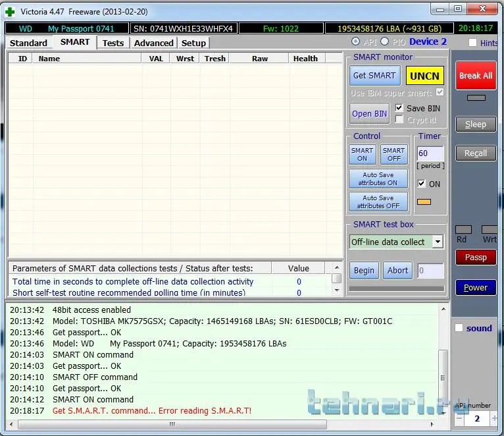The height and width of the screenshot is (436, 504).
Task: Click the yellow UNCN status indicator
Action: [424, 76]
